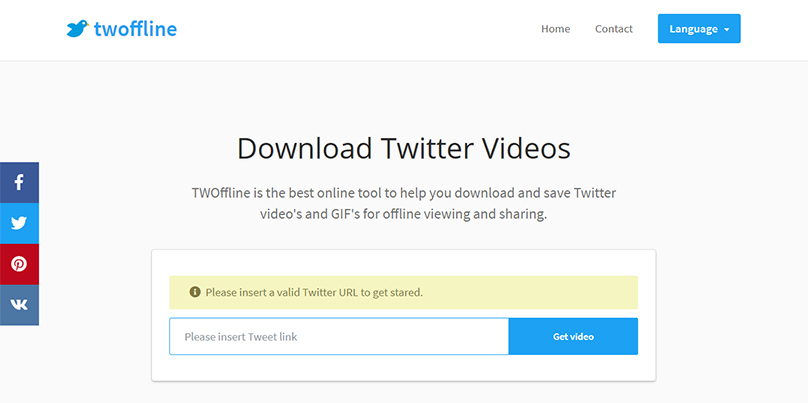Click the Get video button
Viewport: 808px width, 403px height.
click(573, 337)
